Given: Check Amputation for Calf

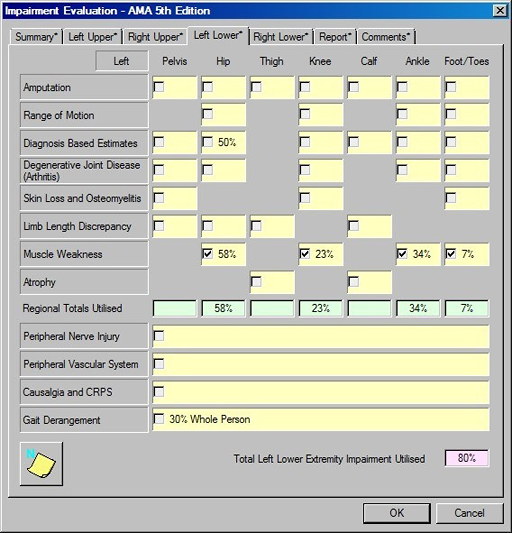Looking at the screenshot, I should coord(354,87).
